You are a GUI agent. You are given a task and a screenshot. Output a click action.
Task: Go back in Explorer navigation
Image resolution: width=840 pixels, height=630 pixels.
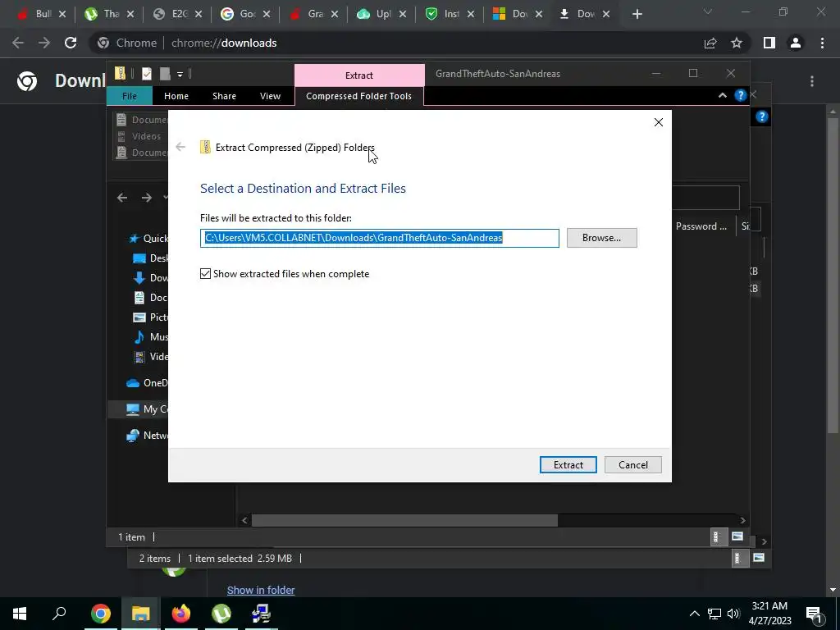(122, 198)
